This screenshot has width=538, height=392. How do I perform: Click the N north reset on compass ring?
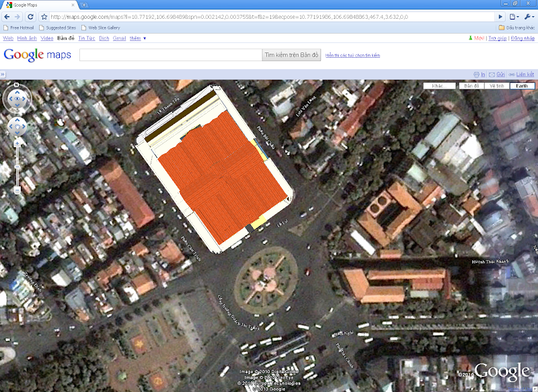coord(16,85)
